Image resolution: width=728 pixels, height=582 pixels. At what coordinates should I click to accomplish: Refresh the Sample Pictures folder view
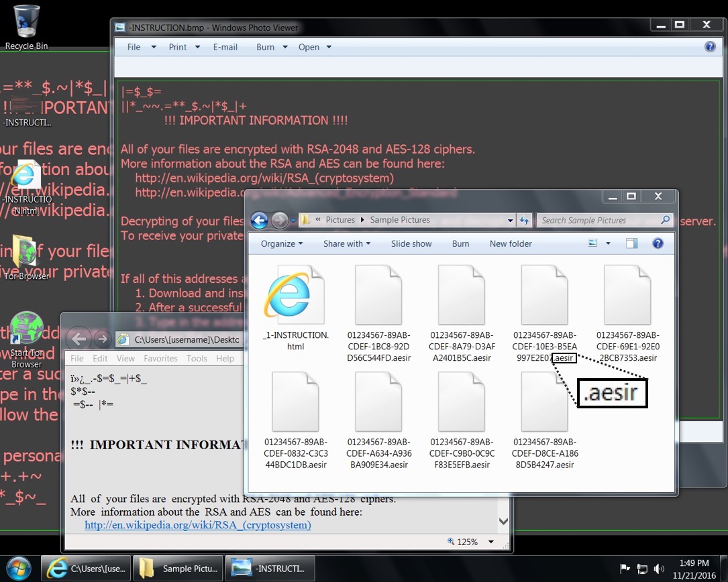[x=525, y=220]
